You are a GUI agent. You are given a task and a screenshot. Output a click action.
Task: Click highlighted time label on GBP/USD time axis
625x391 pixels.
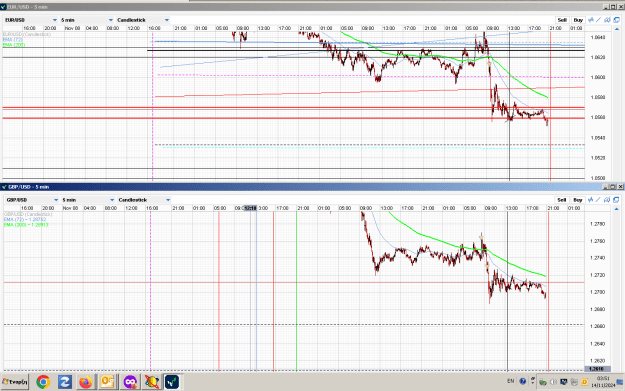[x=250, y=208]
